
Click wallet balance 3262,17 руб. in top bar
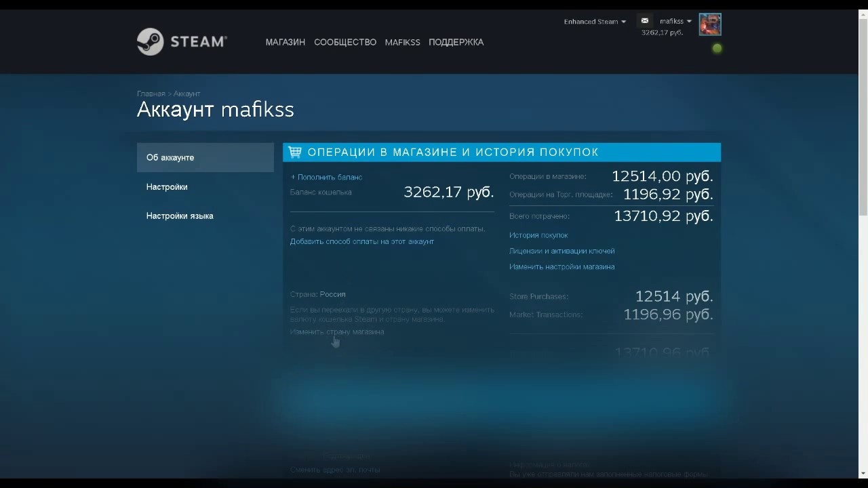click(x=663, y=33)
